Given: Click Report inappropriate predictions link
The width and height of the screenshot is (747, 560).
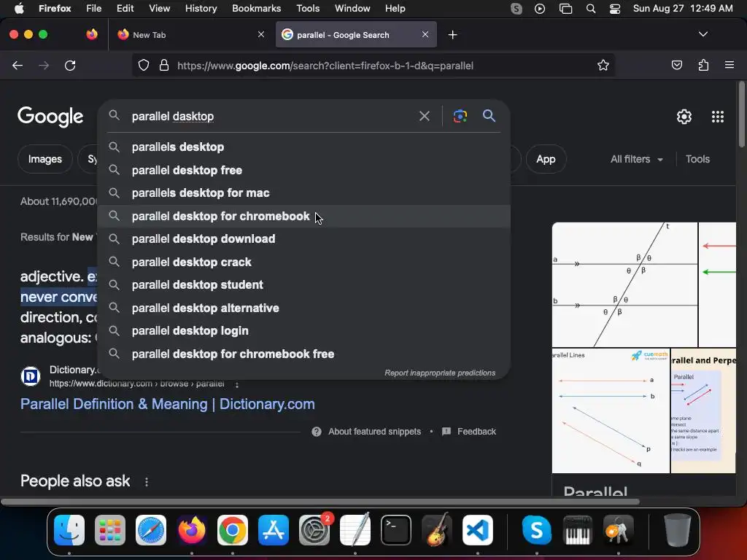Looking at the screenshot, I should pos(440,373).
